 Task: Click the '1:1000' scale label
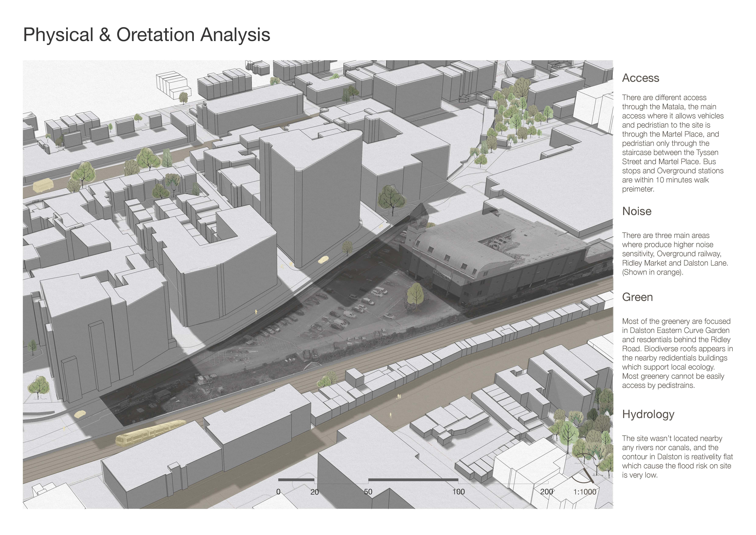pos(584,492)
